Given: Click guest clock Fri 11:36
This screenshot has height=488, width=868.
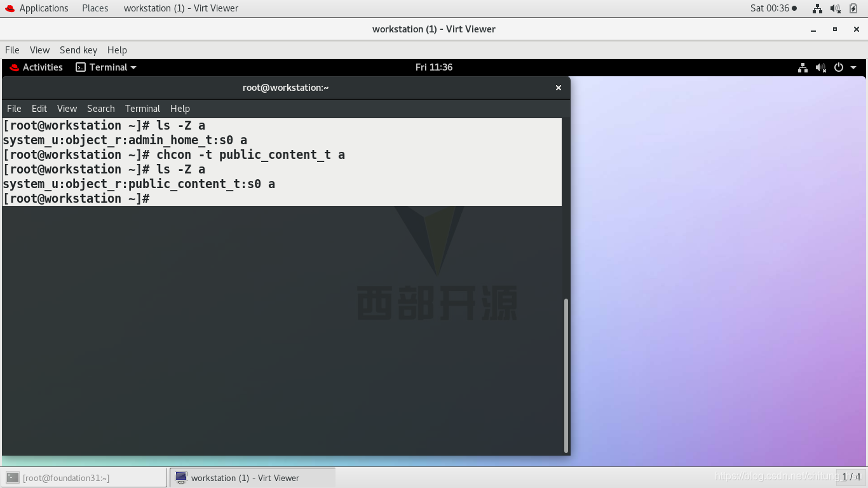Looking at the screenshot, I should [434, 67].
